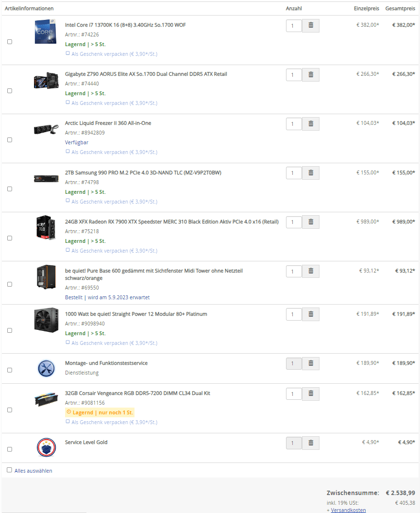Trash the be quiet! Pure Base 600 case

311,271
